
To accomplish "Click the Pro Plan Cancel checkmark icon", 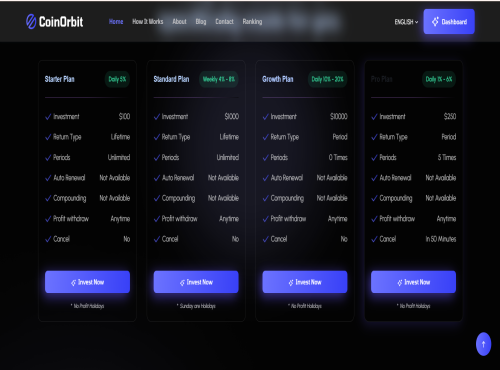I will (x=374, y=239).
